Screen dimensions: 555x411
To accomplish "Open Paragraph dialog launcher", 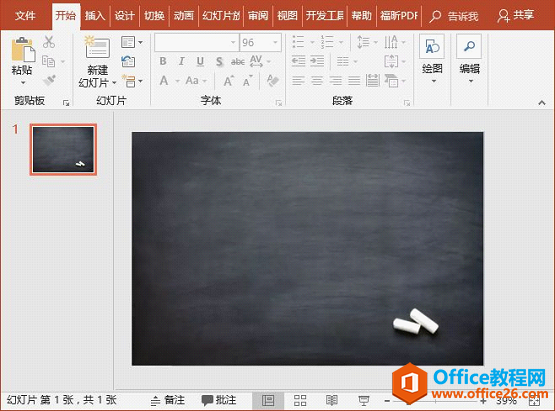I will pyautogui.click(x=407, y=103).
